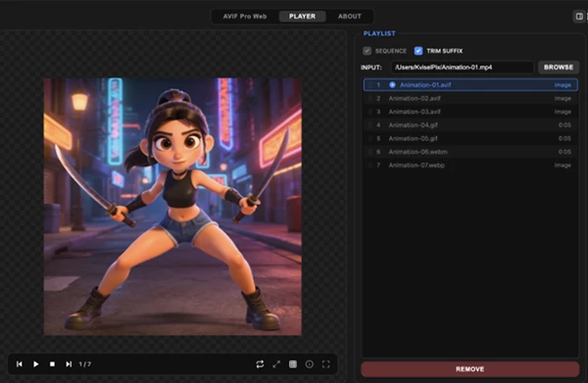
Task: Switch to the AVIF Pro Web tab
Action: click(245, 16)
